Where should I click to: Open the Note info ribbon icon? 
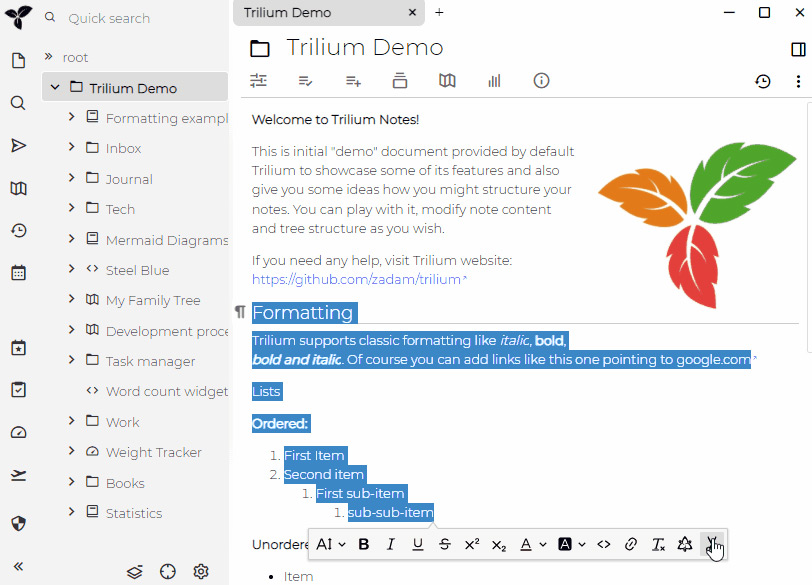541,81
